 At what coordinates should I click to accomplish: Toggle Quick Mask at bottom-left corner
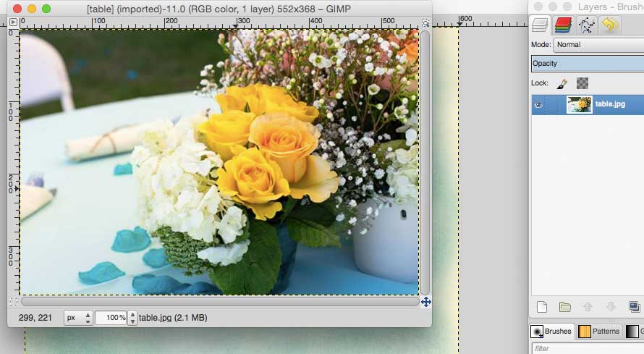(14, 302)
